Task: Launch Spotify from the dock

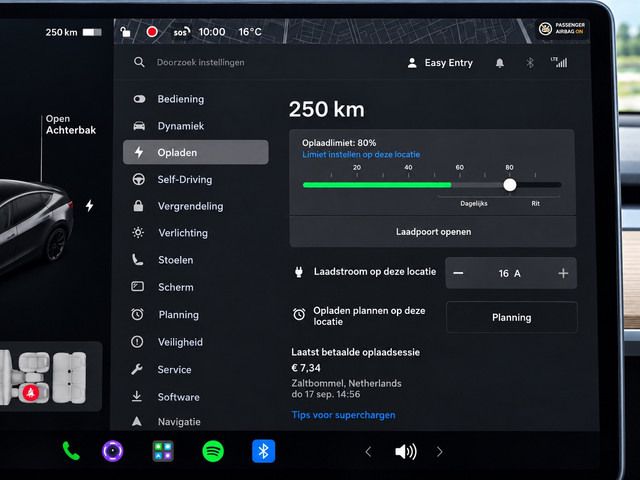Action: [213, 451]
